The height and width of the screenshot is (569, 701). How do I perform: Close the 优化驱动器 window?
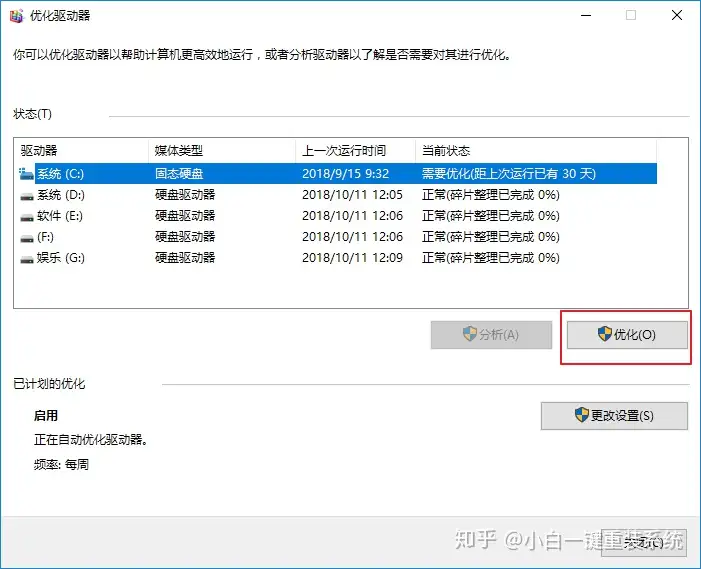click(x=677, y=16)
